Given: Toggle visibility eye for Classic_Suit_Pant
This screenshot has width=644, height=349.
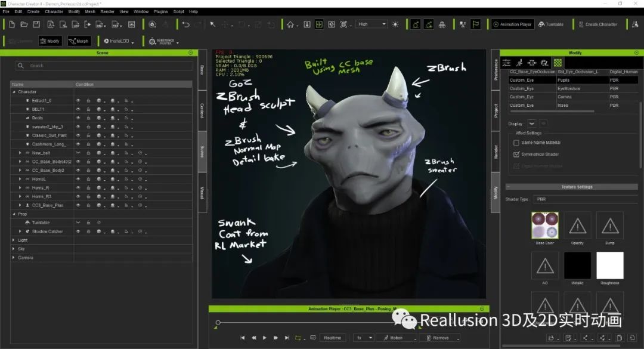Looking at the screenshot, I should click(x=78, y=135).
